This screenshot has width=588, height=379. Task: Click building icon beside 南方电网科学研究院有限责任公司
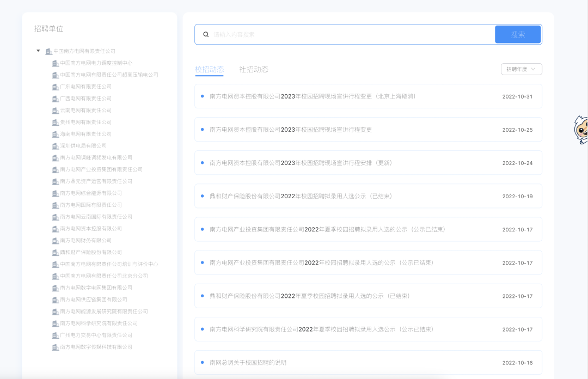coord(56,323)
